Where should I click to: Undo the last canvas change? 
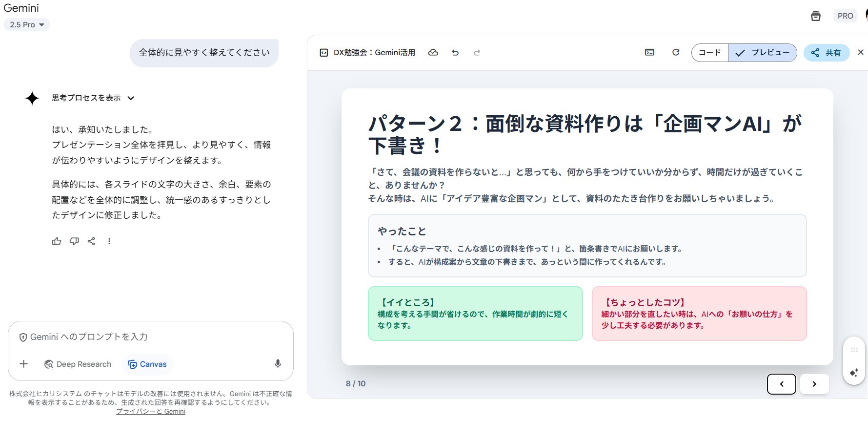[x=455, y=52]
